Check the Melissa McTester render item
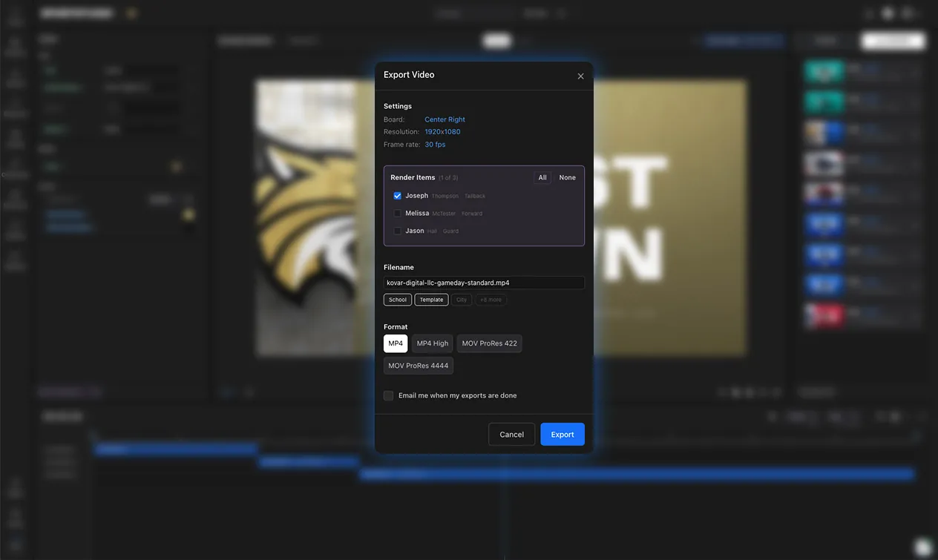Viewport: 938px width, 560px height. click(x=398, y=213)
